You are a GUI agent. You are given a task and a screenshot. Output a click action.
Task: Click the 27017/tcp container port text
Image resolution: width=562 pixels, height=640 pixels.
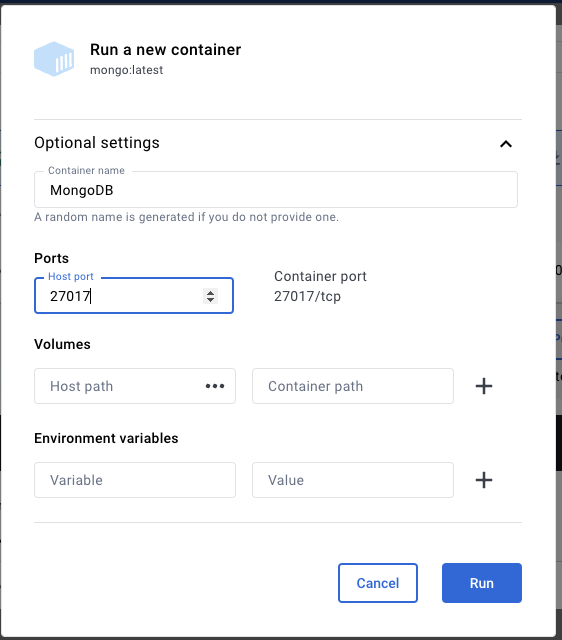307,296
